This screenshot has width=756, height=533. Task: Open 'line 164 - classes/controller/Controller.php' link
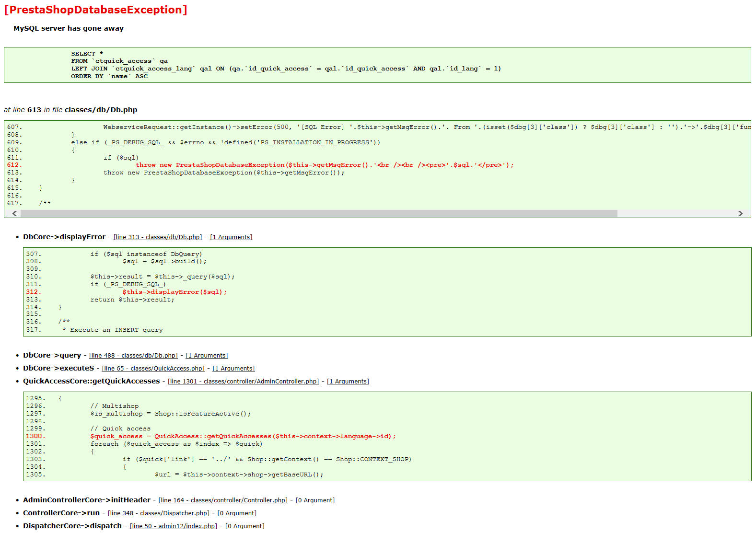pyautogui.click(x=223, y=500)
